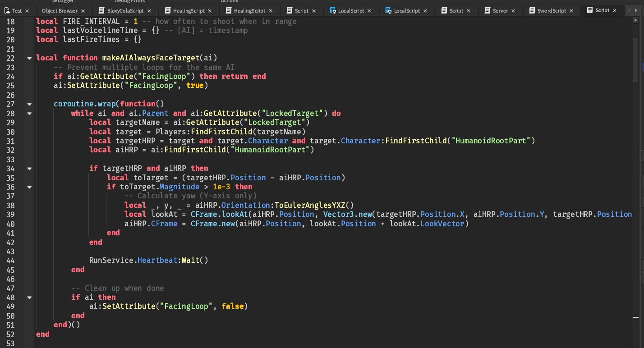Click the 'LookVector' property on line 40
This screenshot has height=348, width=644.
tap(442, 224)
